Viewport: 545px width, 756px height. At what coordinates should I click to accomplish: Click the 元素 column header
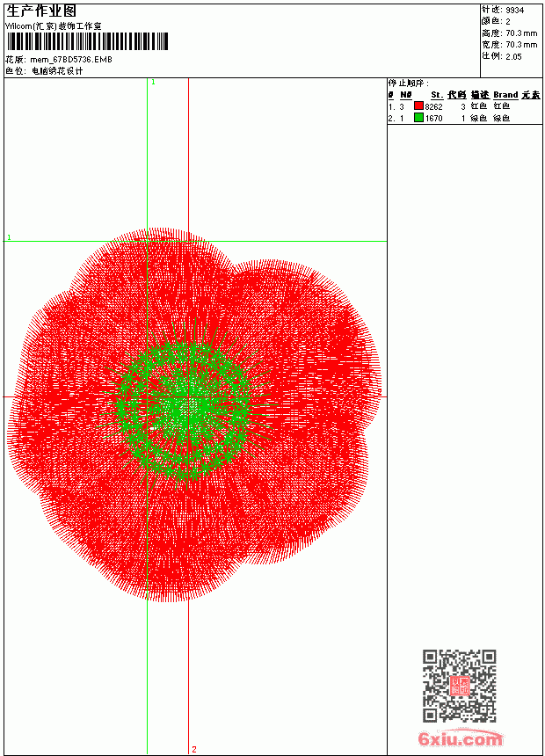pyautogui.click(x=531, y=95)
